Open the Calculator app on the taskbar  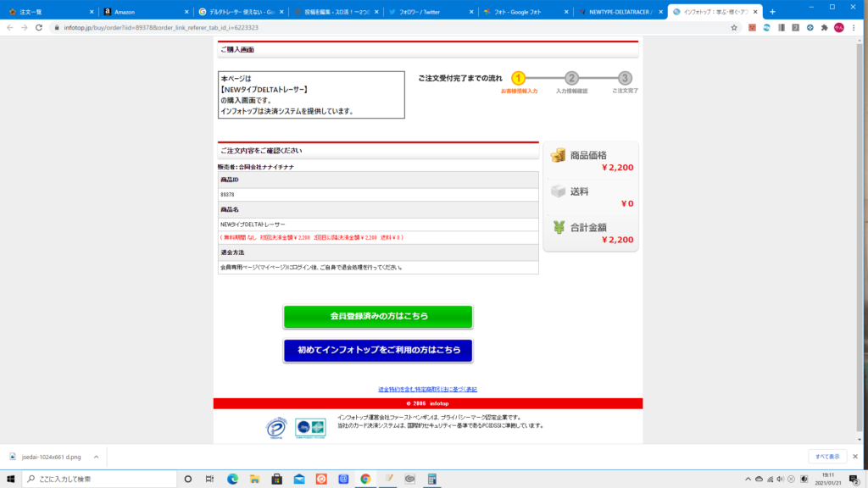click(x=431, y=480)
